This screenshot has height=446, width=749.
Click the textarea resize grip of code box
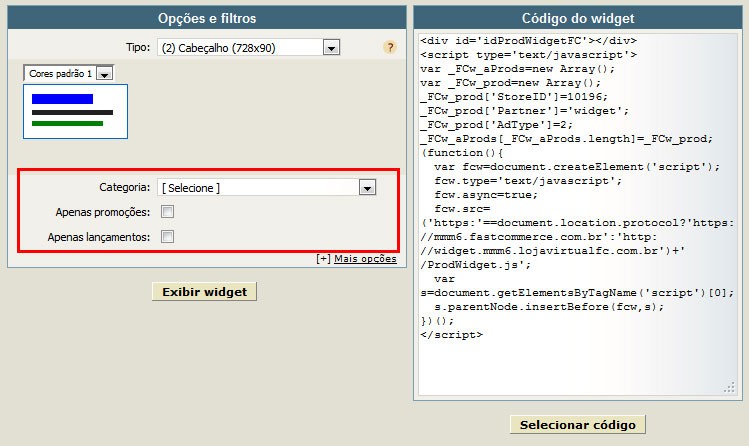pyautogui.click(x=729, y=388)
